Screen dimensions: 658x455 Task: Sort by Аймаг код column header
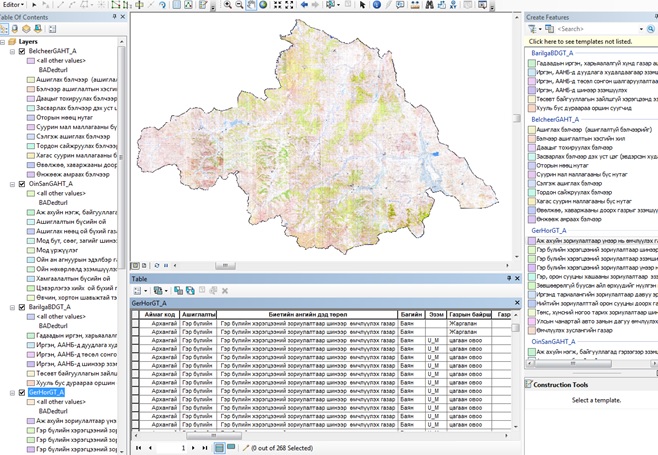tap(159, 314)
